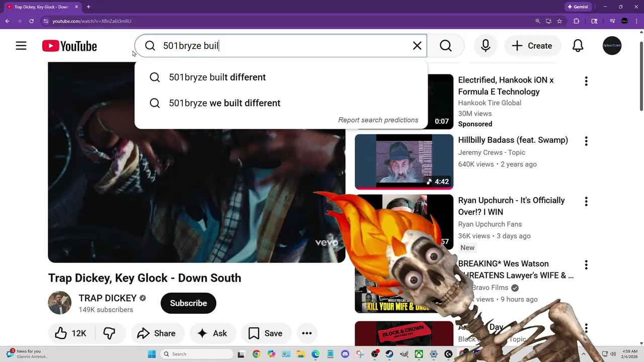Open Windows Start menu
Image resolution: width=644 pixels, height=362 pixels.
point(151,354)
